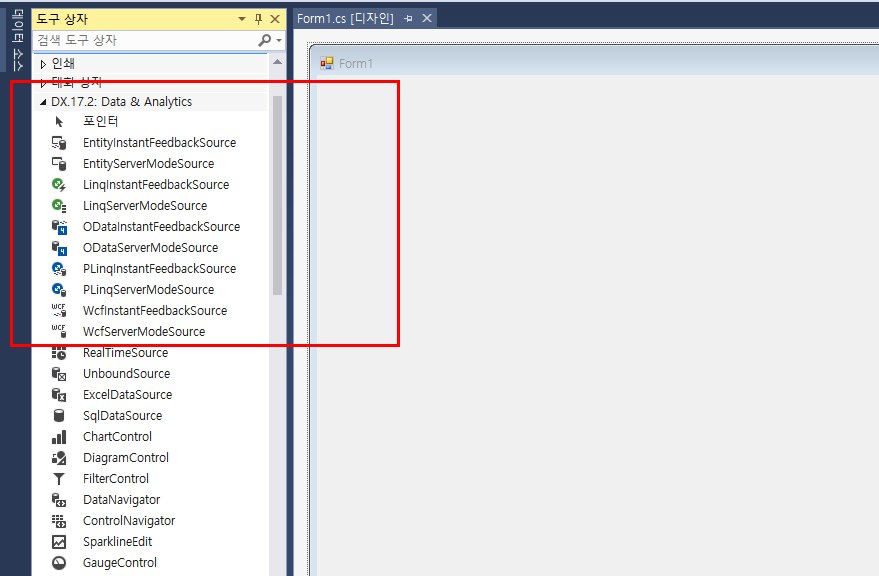879x576 pixels.
Task: Click the ODataServerModeSource icon
Action: (59, 247)
